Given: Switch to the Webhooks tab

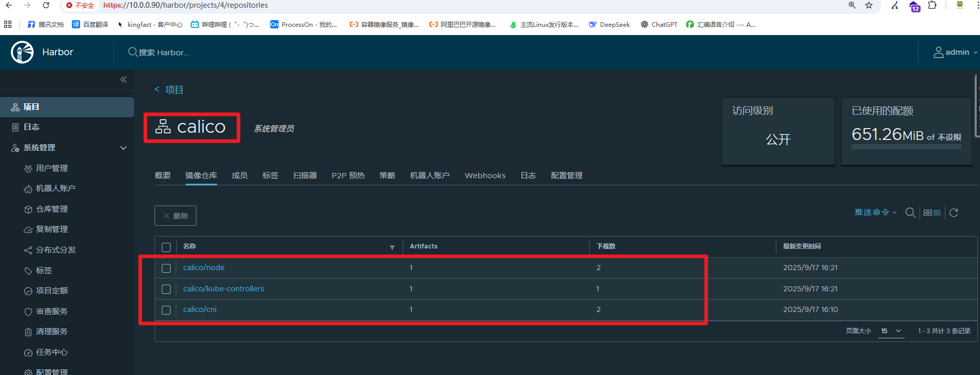Looking at the screenshot, I should coord(485,176).
